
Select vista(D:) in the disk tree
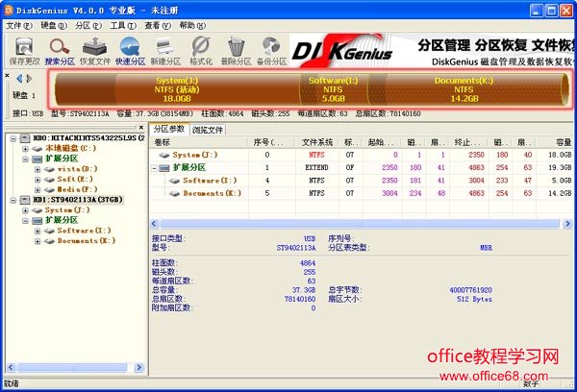(77, 169)
